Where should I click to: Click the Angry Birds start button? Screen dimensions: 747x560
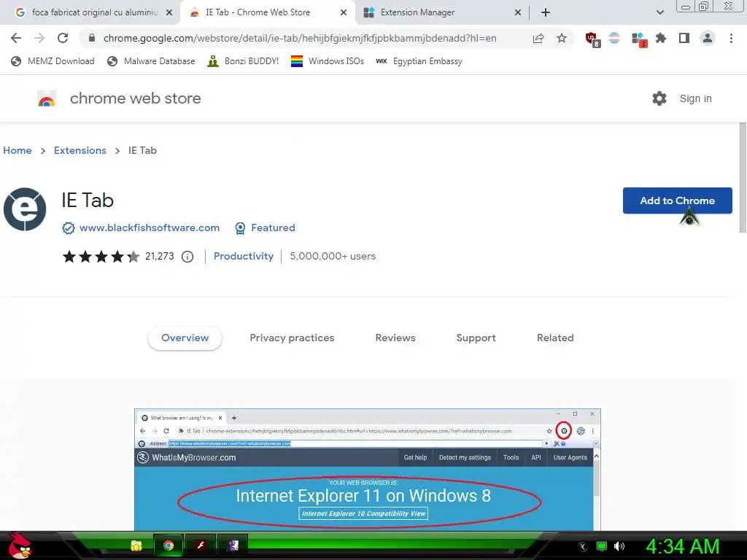coord(19,545)
